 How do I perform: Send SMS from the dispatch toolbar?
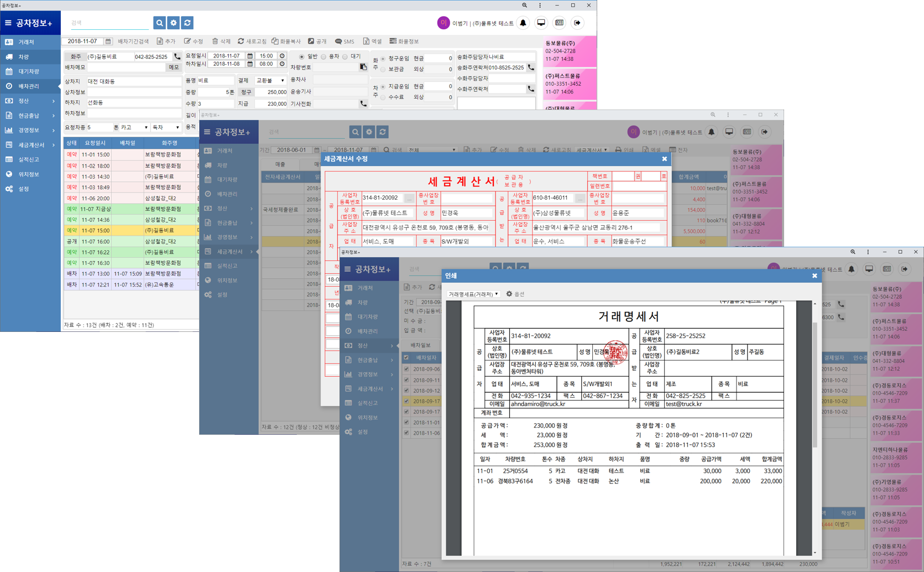pyautogui.click(x=344, y=41)
